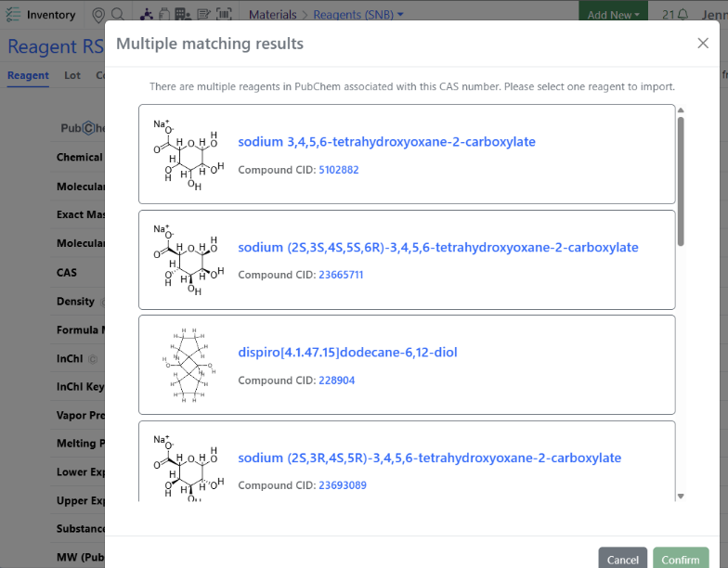The width and height of the screenshot is (728, 568).
Task: Click the barcode scanner icon
Action: (x=225, y=15)
